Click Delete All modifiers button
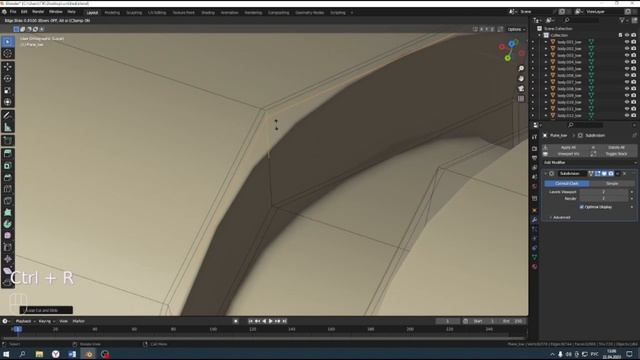 coord(614,147)
